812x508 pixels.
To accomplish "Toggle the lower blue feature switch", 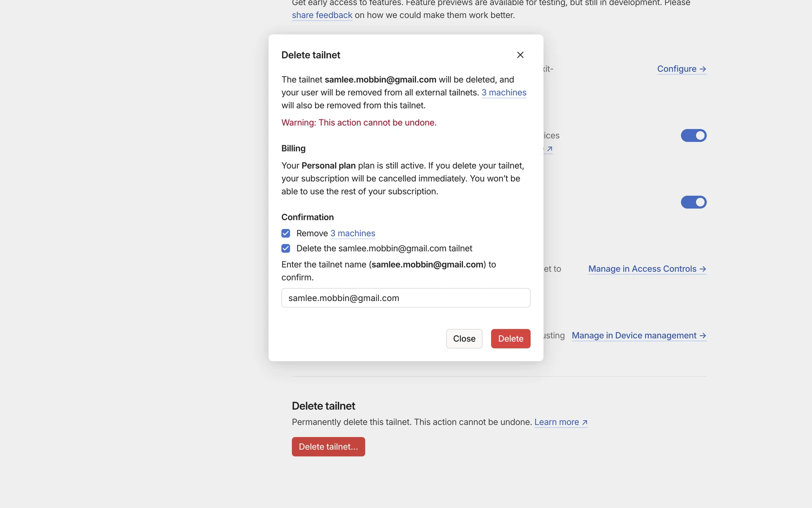I will (x=693, y=202).
